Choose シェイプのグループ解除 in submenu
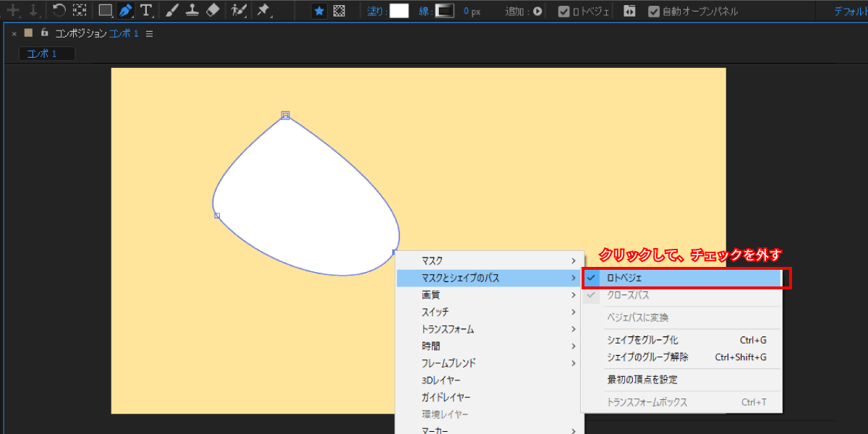The width and height of the screenshot is (868, 434). click(x=682, y=357)
